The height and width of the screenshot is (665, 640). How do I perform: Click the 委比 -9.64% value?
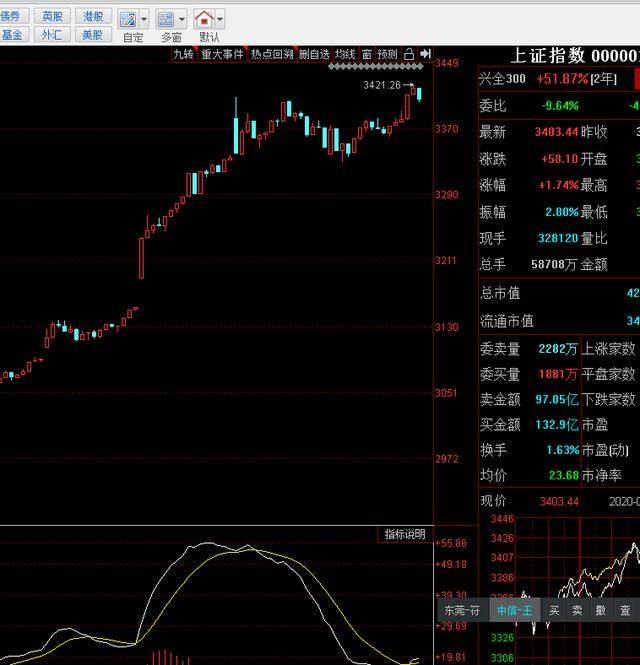coord(560,106)
